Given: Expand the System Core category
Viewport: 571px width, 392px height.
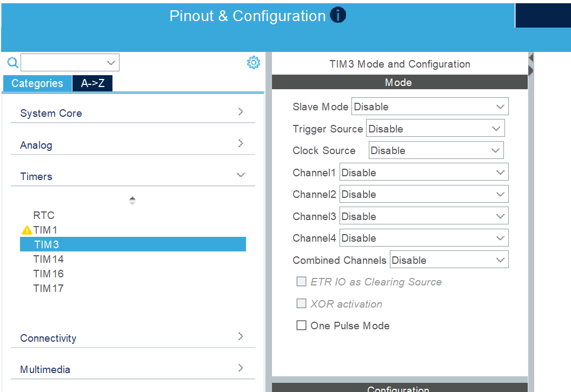Looking at the screenshot, I should (x=241, y=112).
